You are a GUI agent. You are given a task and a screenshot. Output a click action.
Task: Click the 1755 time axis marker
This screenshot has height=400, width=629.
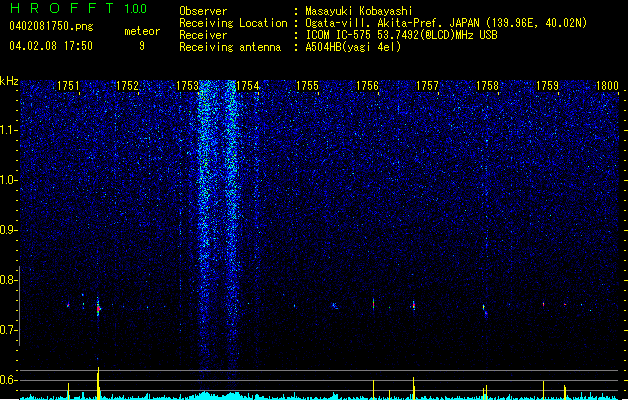(x=307, y=86)
